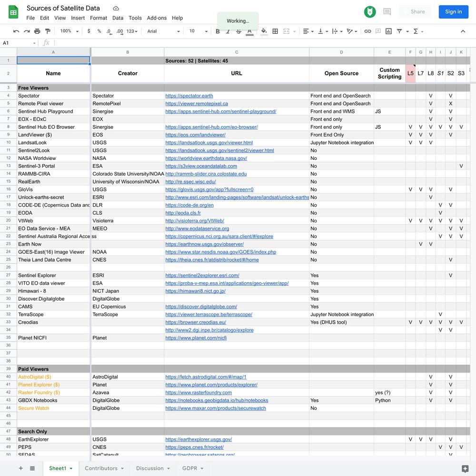Open the text color picker
The width and height of the screenshot is (476, 476).
point(249,31)
